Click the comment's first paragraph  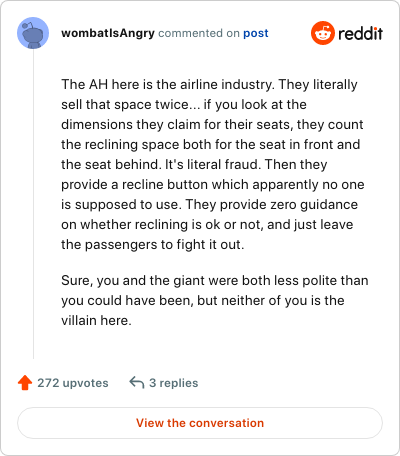click(213, 164)
